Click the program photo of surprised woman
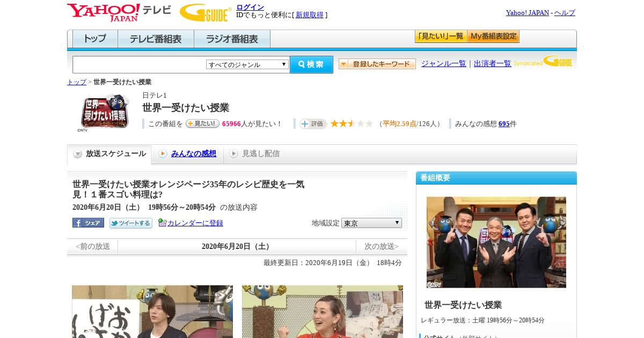Screen dimensions: 644x338 pyautogui.click(x=323, y=312)
